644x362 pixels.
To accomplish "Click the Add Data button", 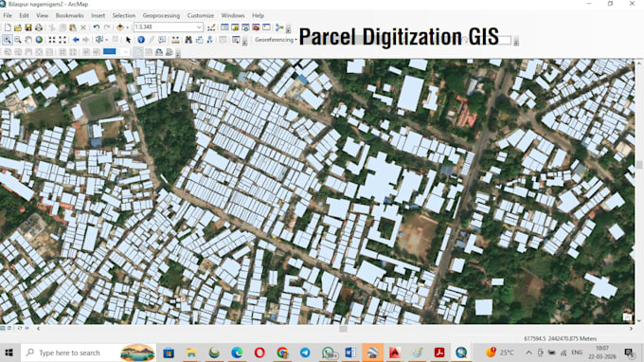I will pyautogui.click(x=119, y=27).
